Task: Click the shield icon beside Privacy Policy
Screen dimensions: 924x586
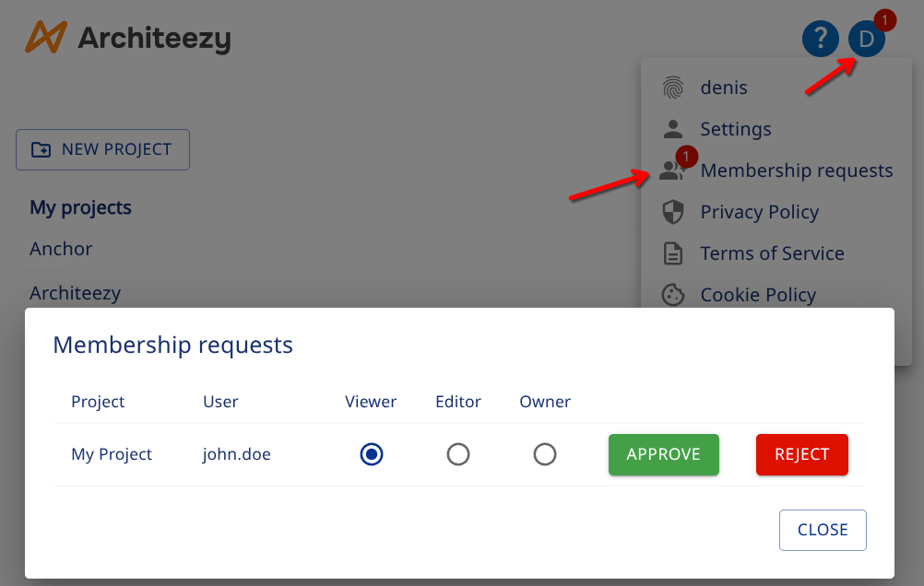Action: pos(672,212)
